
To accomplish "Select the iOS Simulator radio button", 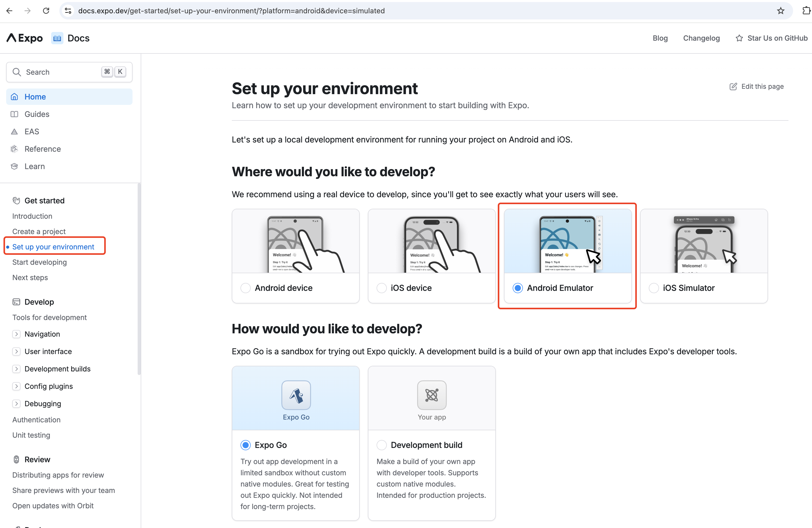I will coord(654,288).
